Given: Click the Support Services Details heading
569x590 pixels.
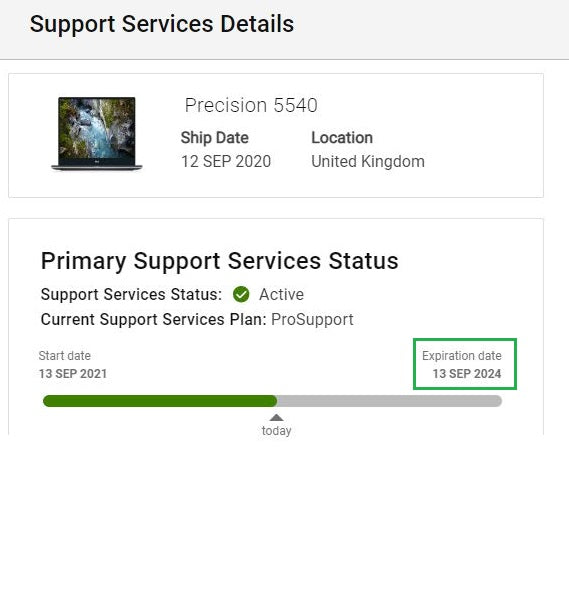Looking at the screenshot, I should [x=162, y=24].
